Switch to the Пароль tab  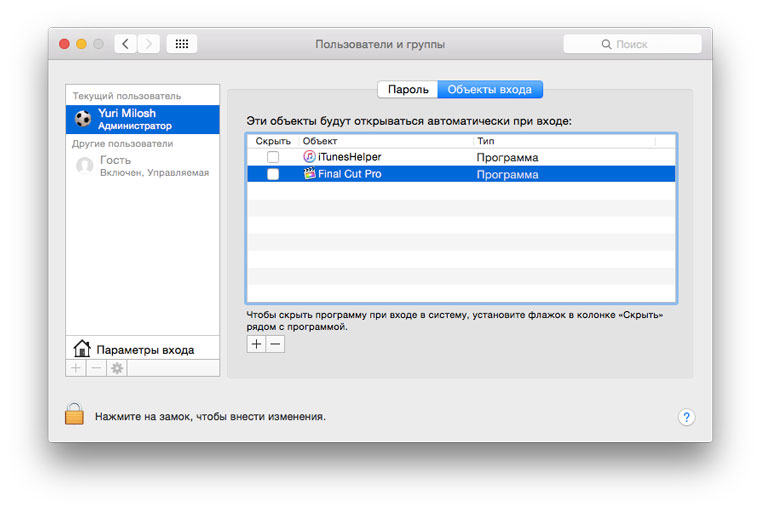(x=408, y=89)
